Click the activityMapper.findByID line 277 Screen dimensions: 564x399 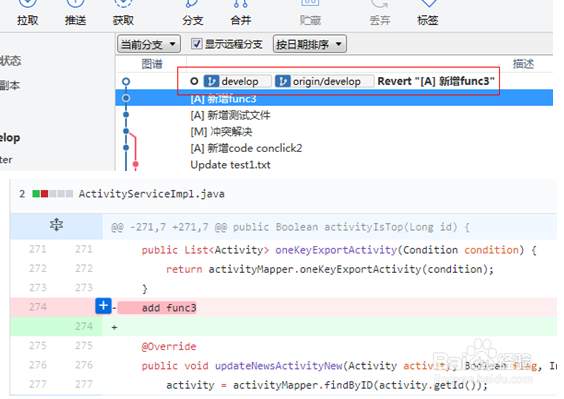(327, 385)
